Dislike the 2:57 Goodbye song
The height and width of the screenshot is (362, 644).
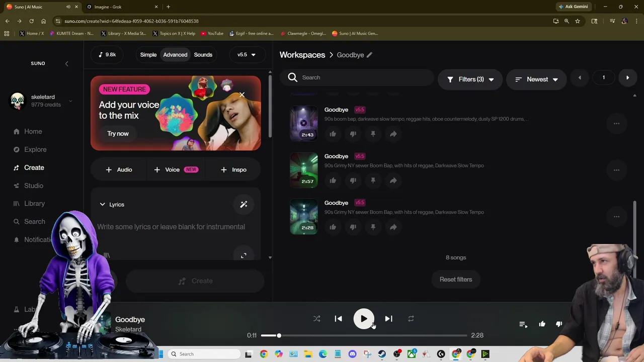point(353,180)
